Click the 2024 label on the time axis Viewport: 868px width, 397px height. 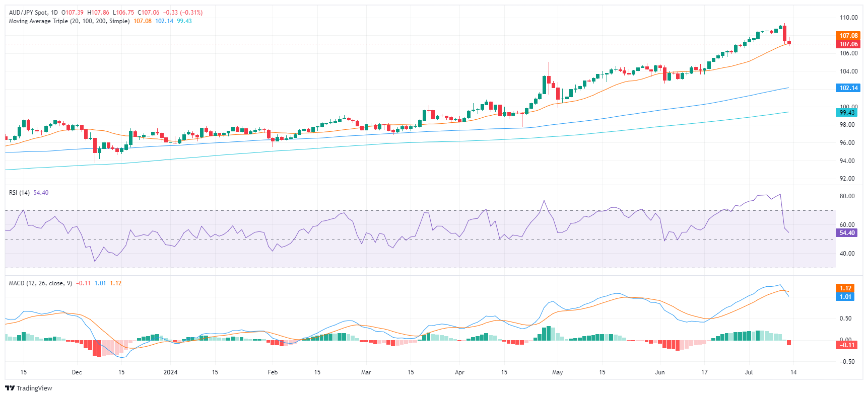tap(171, 372)
